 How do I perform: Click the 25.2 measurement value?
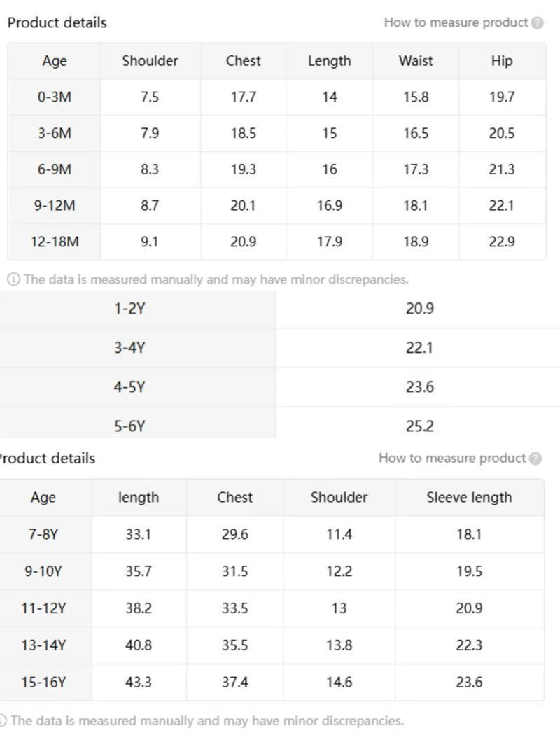(419, 426)
